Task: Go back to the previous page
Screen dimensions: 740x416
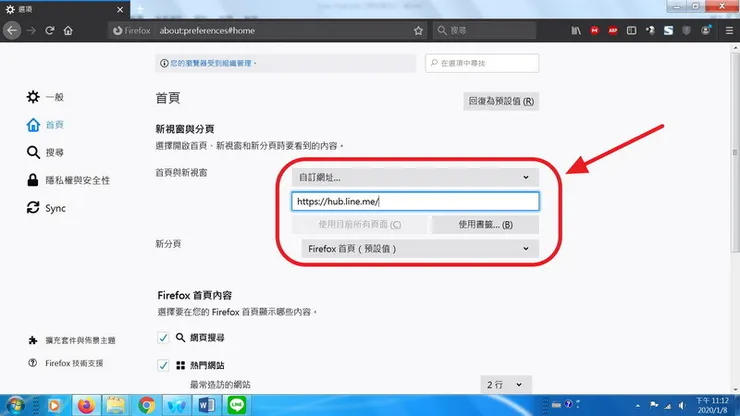Action: (12, 31)
